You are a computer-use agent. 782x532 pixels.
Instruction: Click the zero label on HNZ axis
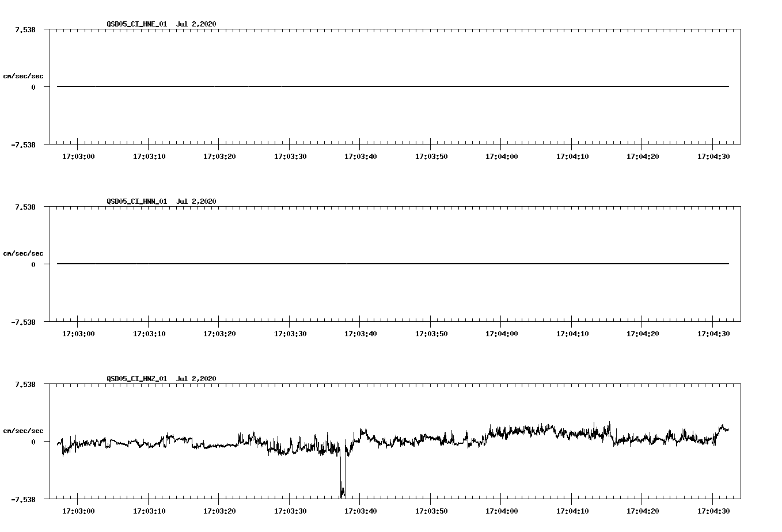coord(33,442)
